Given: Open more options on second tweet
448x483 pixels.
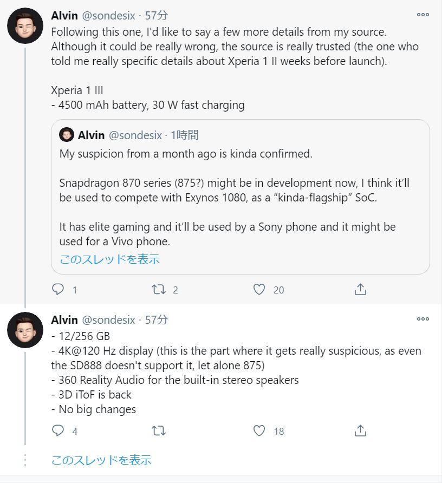Looking at the screenshot, I should coord(423,319).
